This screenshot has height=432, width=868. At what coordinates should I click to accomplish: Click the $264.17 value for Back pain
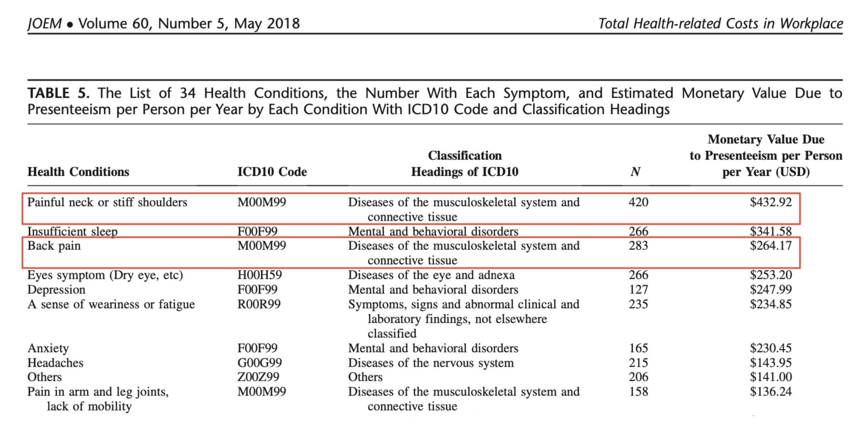pos(770,246)
